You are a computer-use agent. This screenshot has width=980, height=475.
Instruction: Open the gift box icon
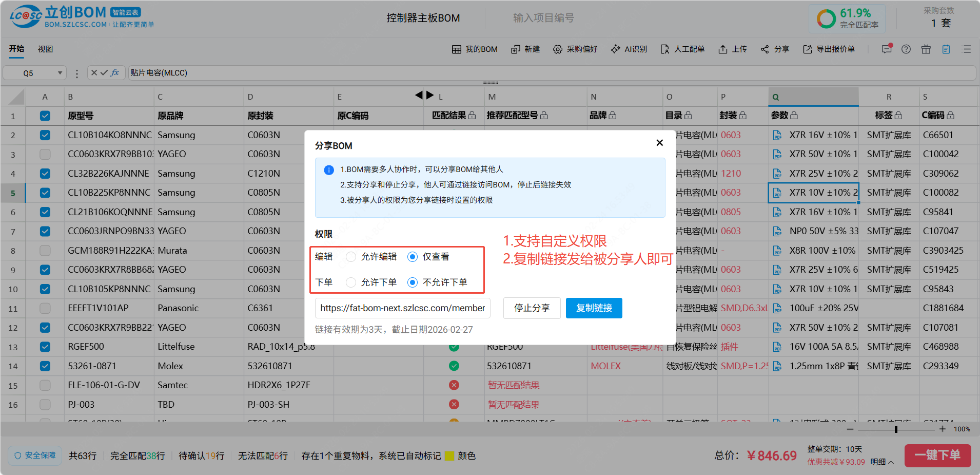pyautogui.click(x=926, y=49)
